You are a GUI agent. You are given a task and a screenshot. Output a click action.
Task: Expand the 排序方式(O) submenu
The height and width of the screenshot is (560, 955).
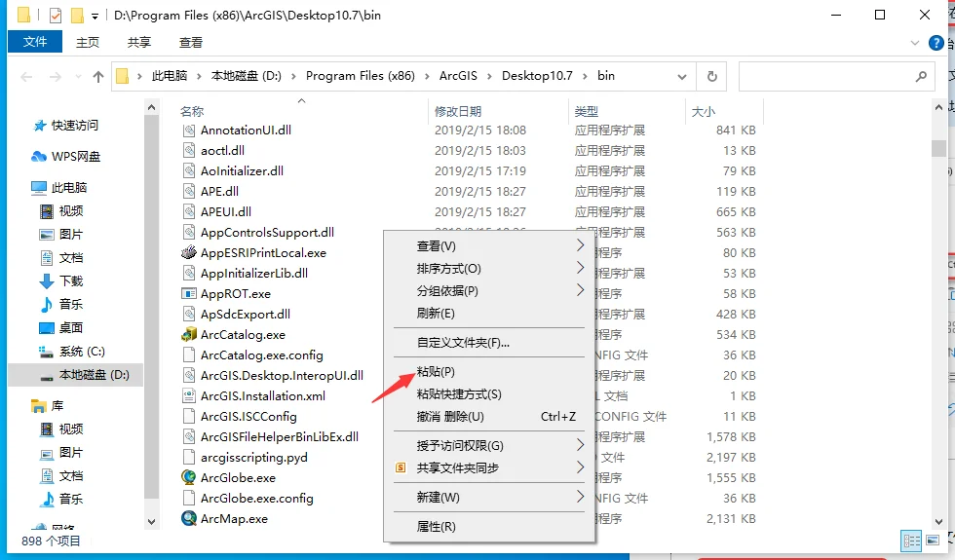(581, 268)
